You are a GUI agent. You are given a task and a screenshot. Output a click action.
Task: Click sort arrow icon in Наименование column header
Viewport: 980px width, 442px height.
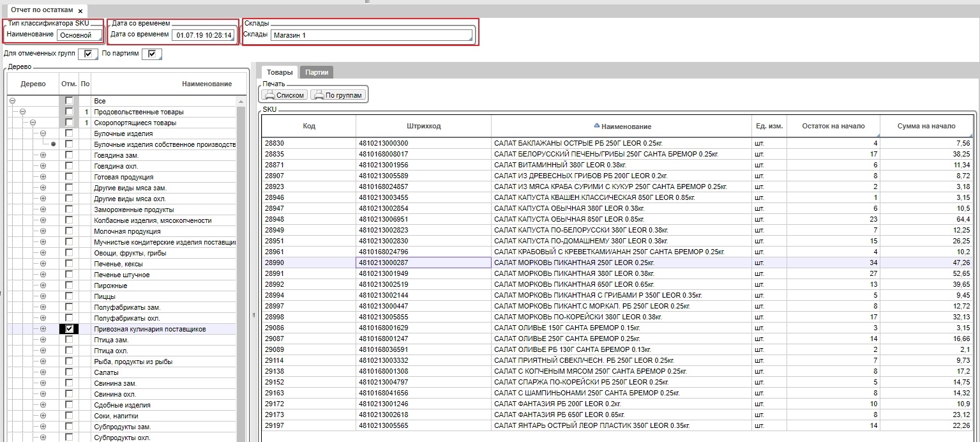click(x=597, y=126)
